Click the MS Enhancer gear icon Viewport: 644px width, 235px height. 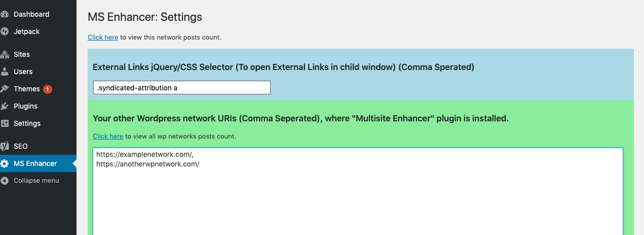coord(5,163)
